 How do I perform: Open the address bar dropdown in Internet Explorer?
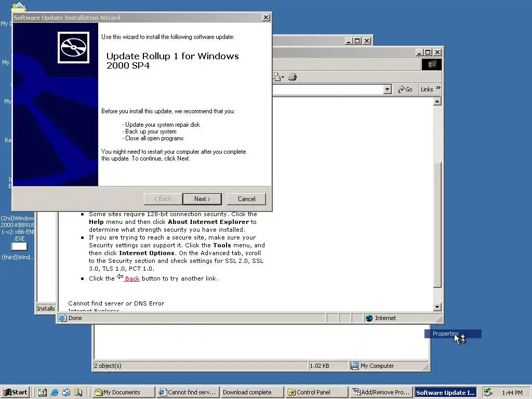[x=387, y=89]
